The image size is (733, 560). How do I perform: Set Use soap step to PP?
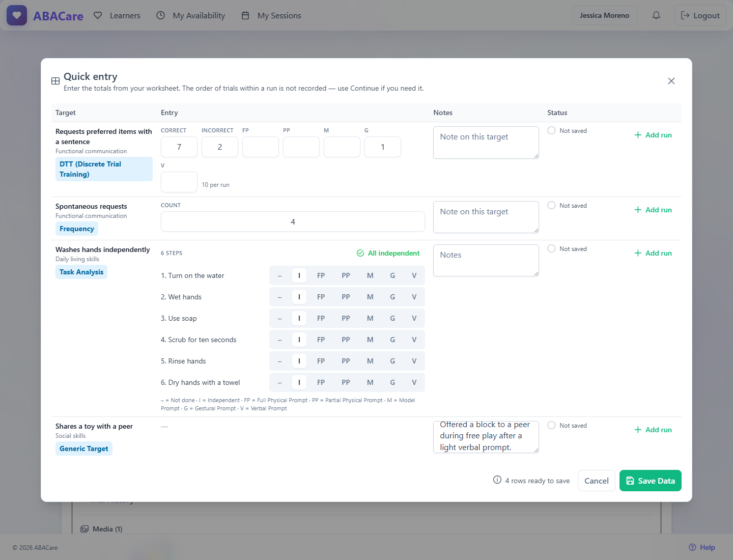coord(346,318)
